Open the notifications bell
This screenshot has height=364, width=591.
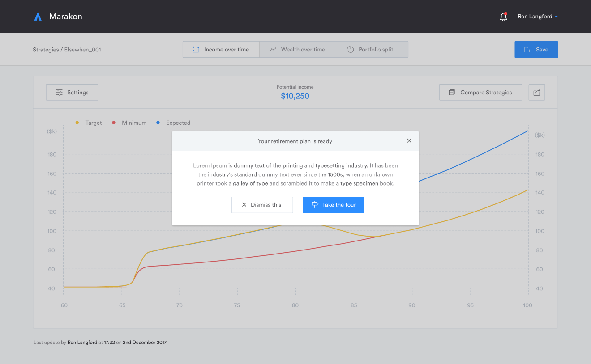tap(503, 17)
